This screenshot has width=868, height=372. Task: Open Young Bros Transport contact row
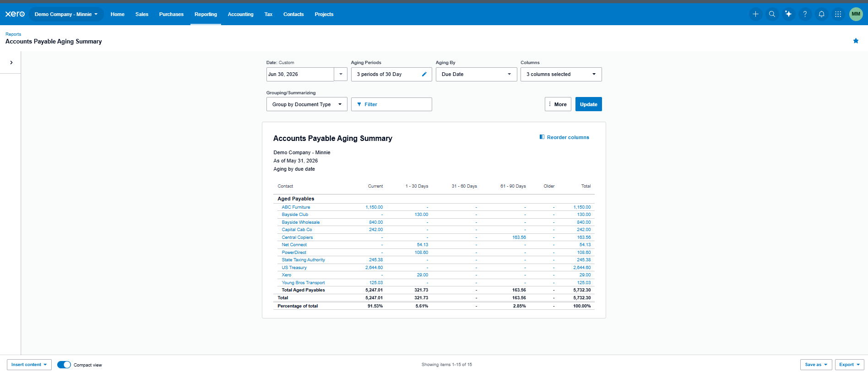tap(303, 283)
